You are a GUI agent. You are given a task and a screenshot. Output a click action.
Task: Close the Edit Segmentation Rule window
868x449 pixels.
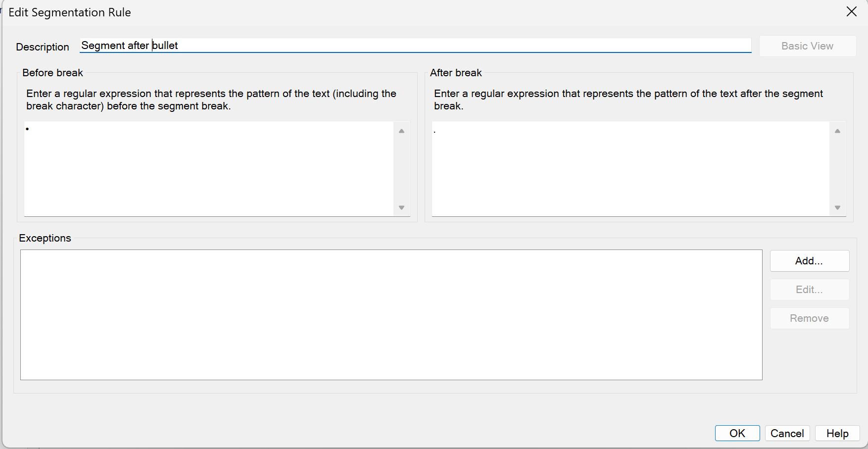[x=851, y=12]
